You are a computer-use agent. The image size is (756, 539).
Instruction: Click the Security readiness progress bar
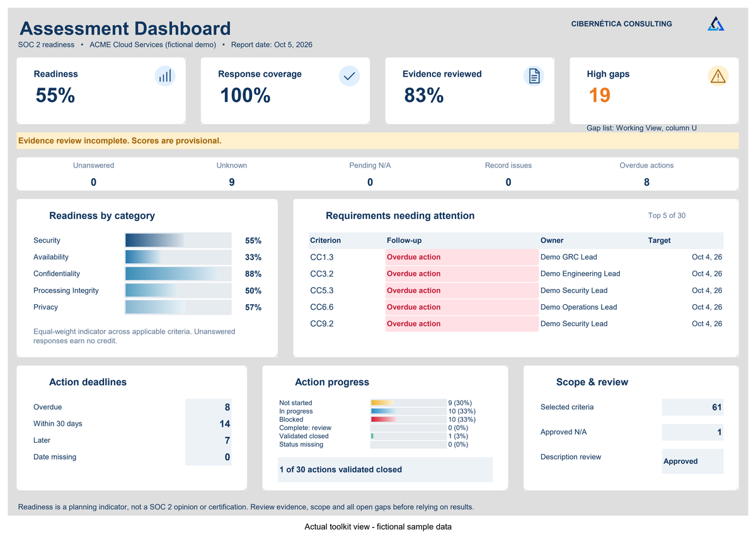click(x=178, y=241)
